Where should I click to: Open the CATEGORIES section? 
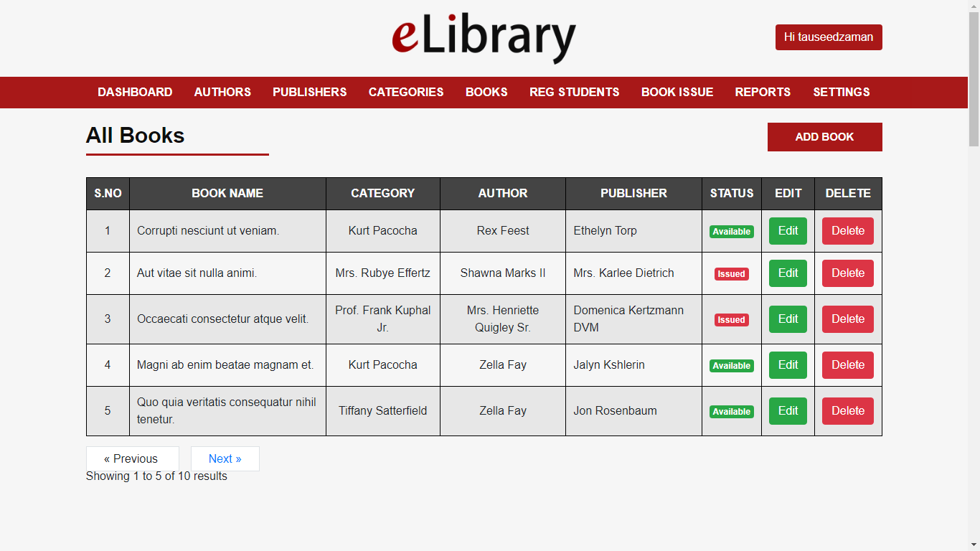[406, 92]
